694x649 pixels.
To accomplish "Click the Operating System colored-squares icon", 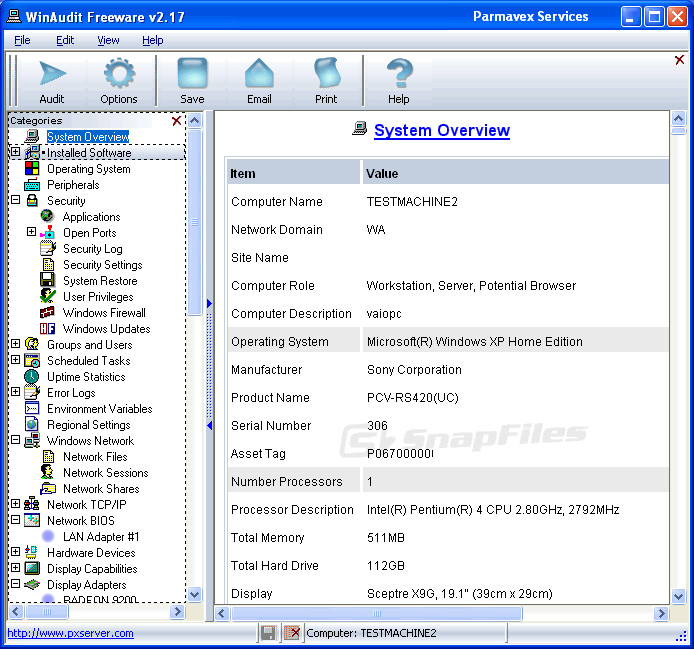I will click(32, 168).
